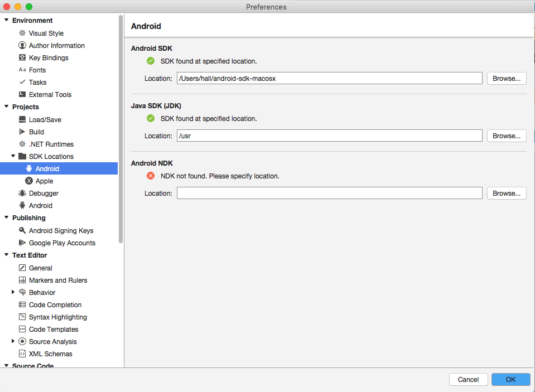Open the .NET Runtimes page
535x392 pixels.
tap(51, 144)
